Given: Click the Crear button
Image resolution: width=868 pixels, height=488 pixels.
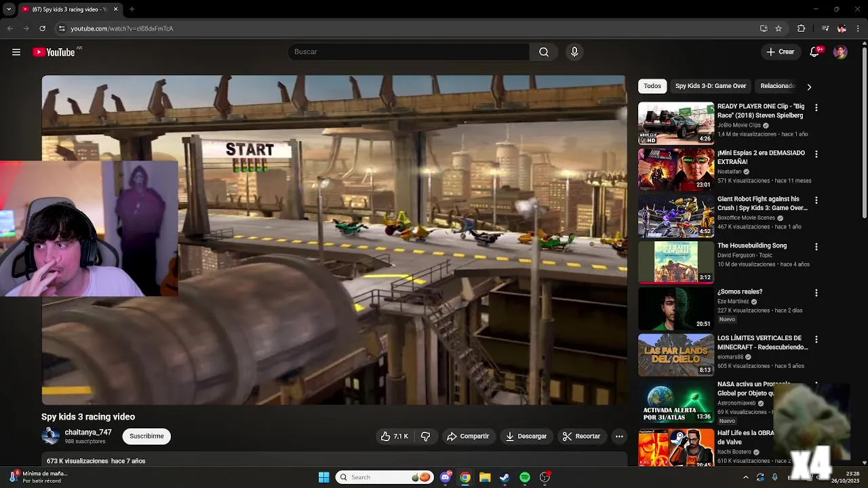Looking at the screenshot, I should click(780, 52).
